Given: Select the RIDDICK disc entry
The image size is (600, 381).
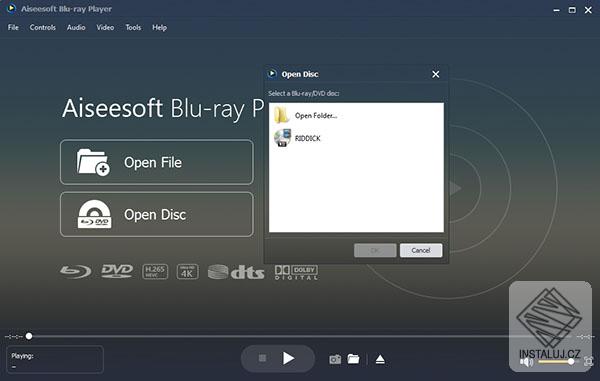Looking at the screenshot, I should click(307, 138).
